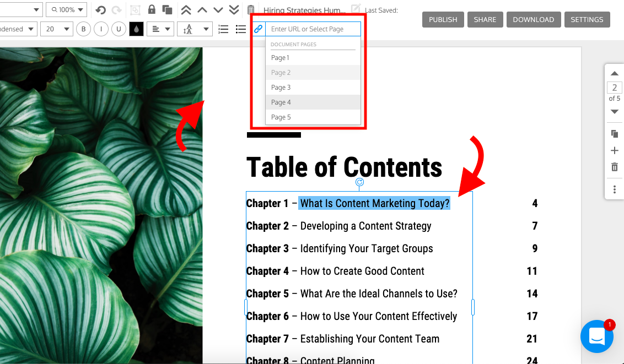Screen dimensions: 624x364
Task: Add a new page
Action: pos(615,150)
